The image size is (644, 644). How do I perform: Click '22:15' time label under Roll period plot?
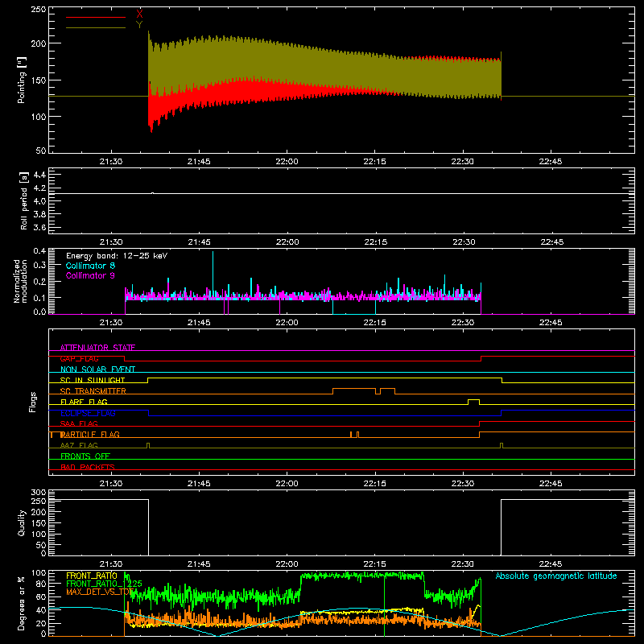pos(375,242)
